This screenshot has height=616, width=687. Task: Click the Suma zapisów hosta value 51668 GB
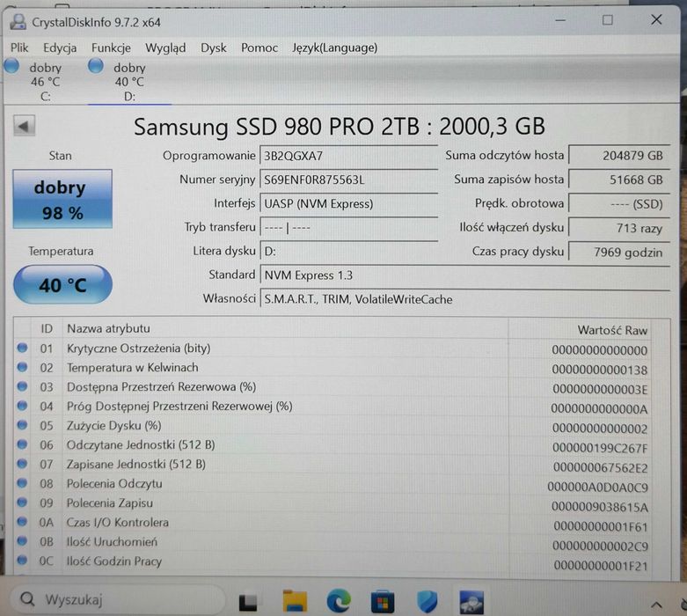[619, 180]
